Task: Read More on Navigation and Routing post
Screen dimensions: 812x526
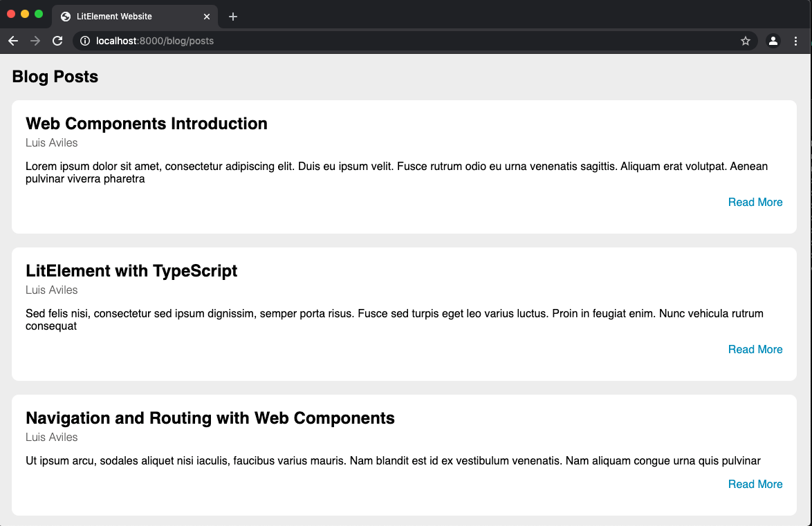Action: [755, 484]
